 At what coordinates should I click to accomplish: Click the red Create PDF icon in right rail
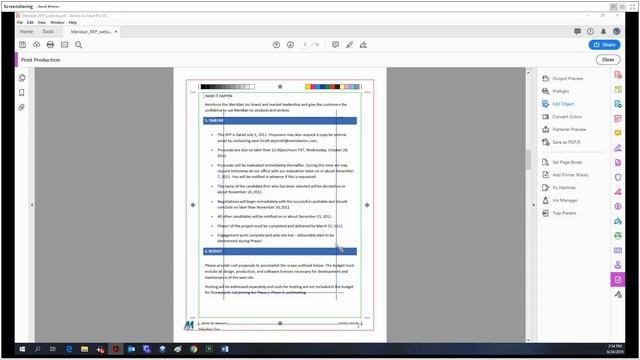[618, 75]
